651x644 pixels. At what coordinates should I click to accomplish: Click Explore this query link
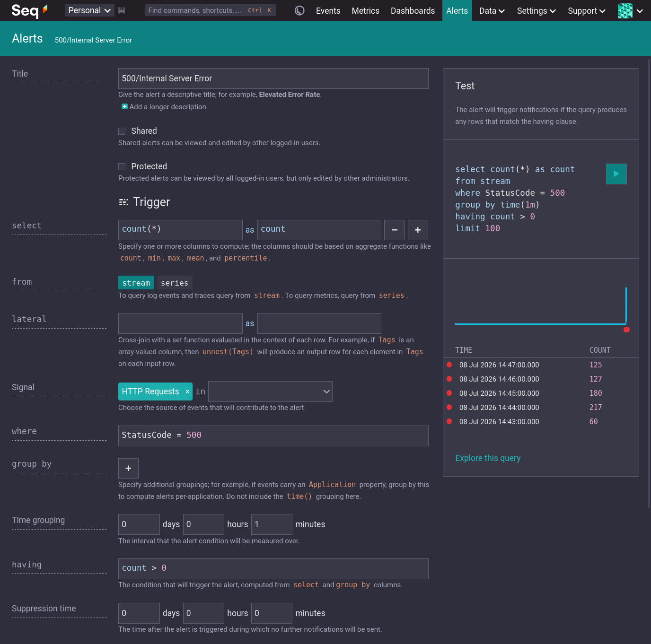pyautogui.click(x=488, y=458)
